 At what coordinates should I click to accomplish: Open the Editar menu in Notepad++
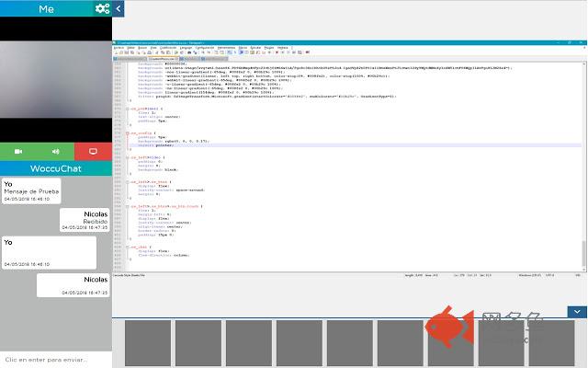131,48
